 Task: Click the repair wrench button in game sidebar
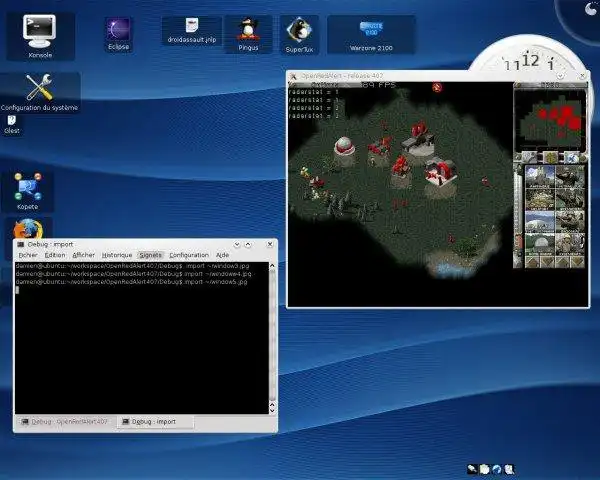click(x=531, y=157)
